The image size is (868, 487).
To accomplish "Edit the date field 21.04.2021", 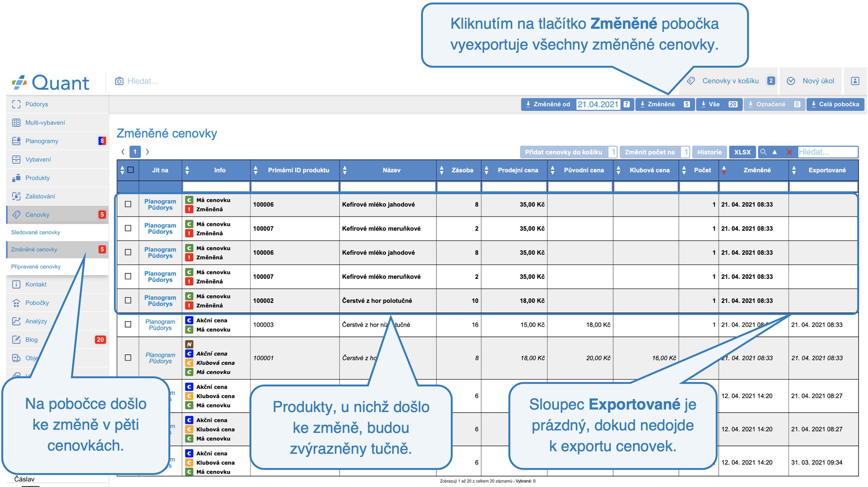I will coord(598,104).
